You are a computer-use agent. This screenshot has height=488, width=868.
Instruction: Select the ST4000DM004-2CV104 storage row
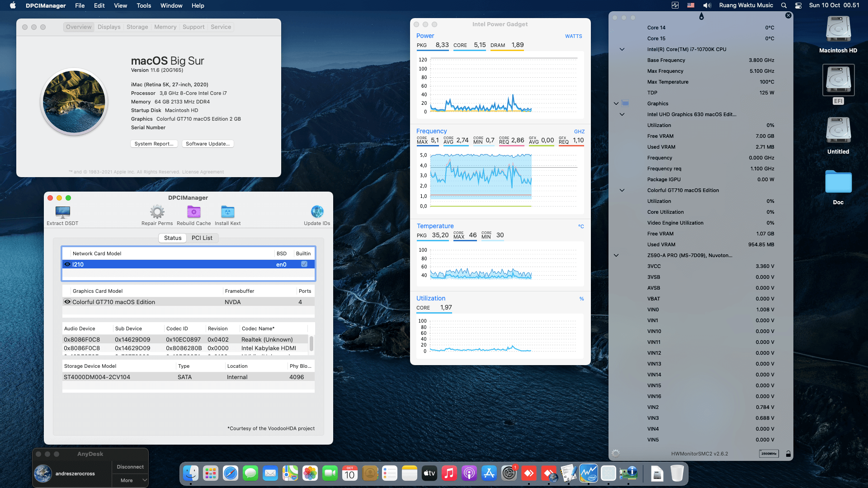tap(189, 377)
